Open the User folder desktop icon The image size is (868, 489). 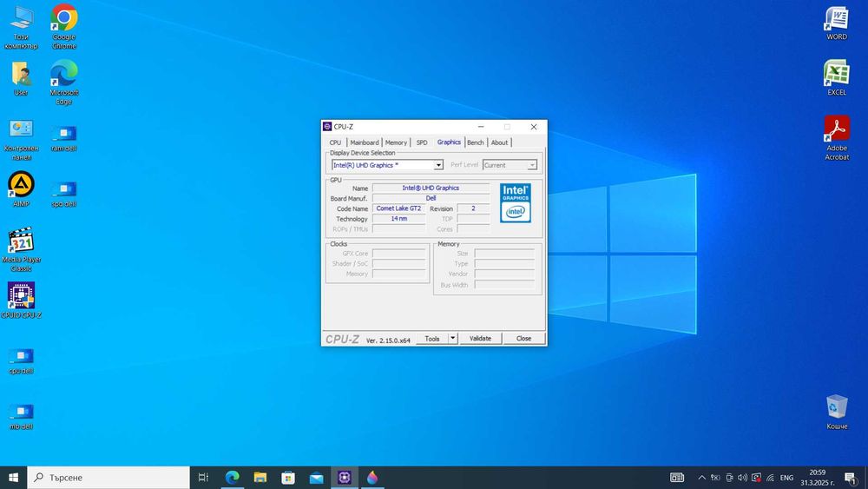click(x=21, y=79)
